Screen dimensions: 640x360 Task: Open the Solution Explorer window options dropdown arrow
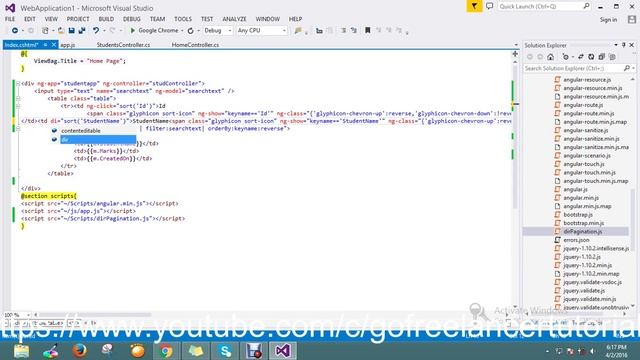pos(616,45)
